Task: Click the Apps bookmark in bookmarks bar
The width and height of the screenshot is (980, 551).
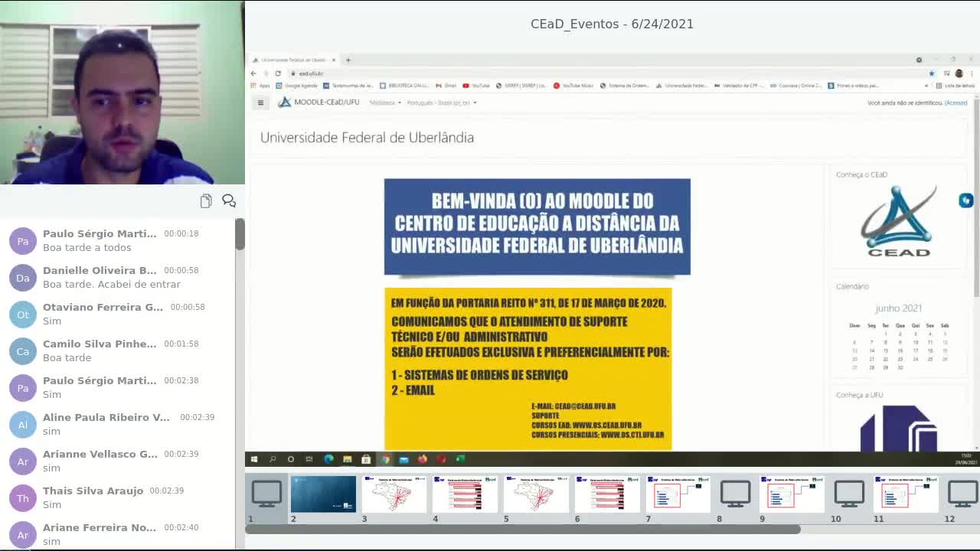Action: pos(260,86)
